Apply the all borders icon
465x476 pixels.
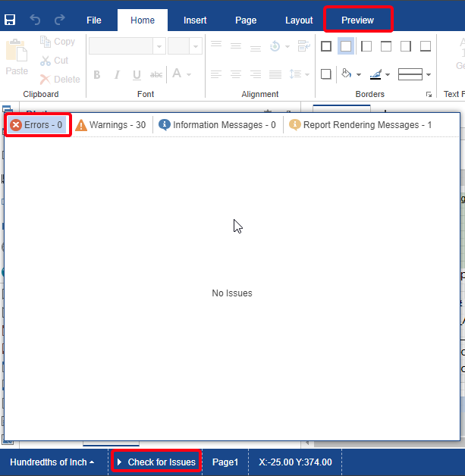(x=326, y=46)
